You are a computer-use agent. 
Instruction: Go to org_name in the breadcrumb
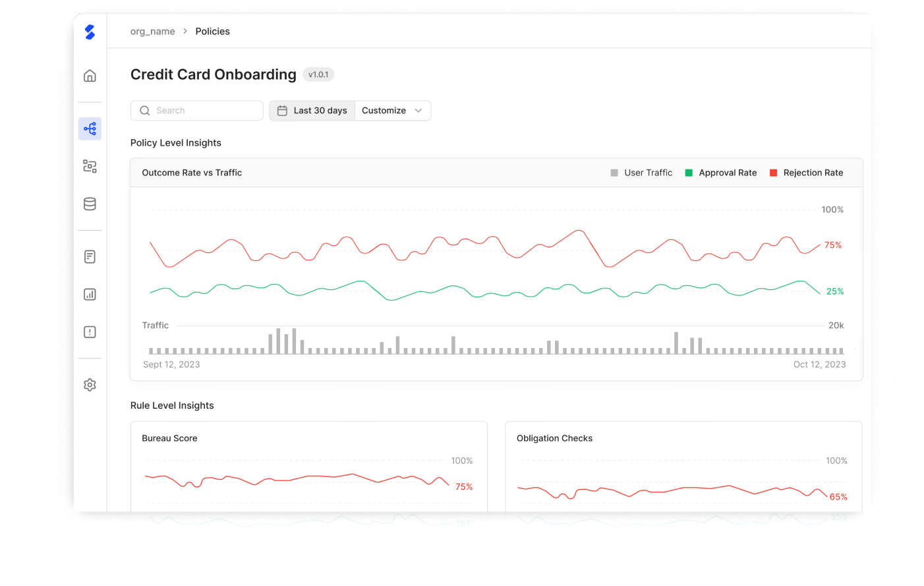152,32
